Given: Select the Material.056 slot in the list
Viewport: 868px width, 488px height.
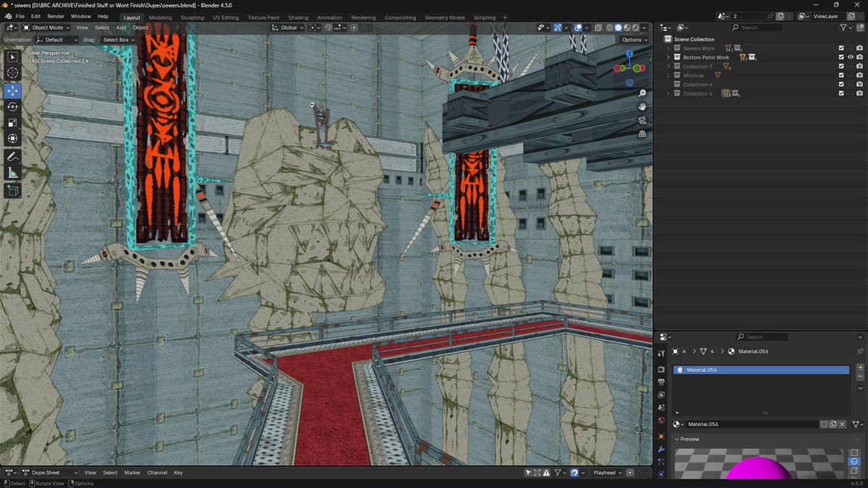Looking at the screenshot, I should (x=761, y=370).
